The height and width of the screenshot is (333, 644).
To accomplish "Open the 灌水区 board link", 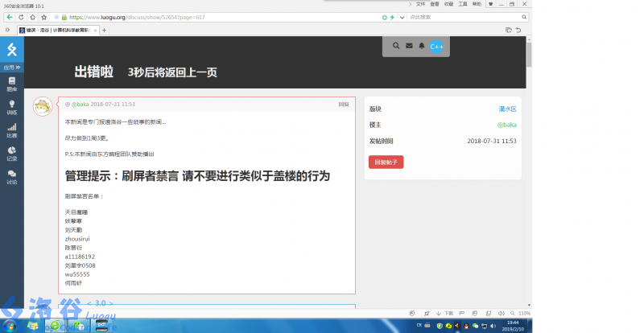I will click(x=507, y=109).
